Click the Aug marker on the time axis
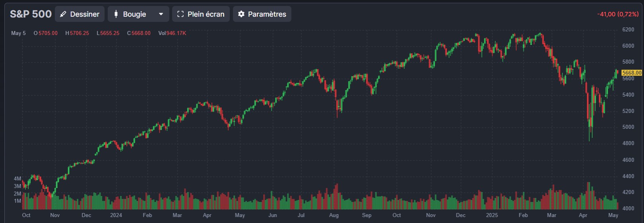Screen dimensions: 644x223 click(x=334, y=215)
